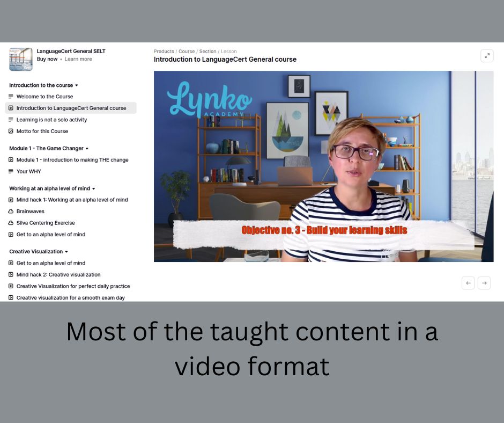
Task: Go to next lesson arrow
Action: [484, 283]
